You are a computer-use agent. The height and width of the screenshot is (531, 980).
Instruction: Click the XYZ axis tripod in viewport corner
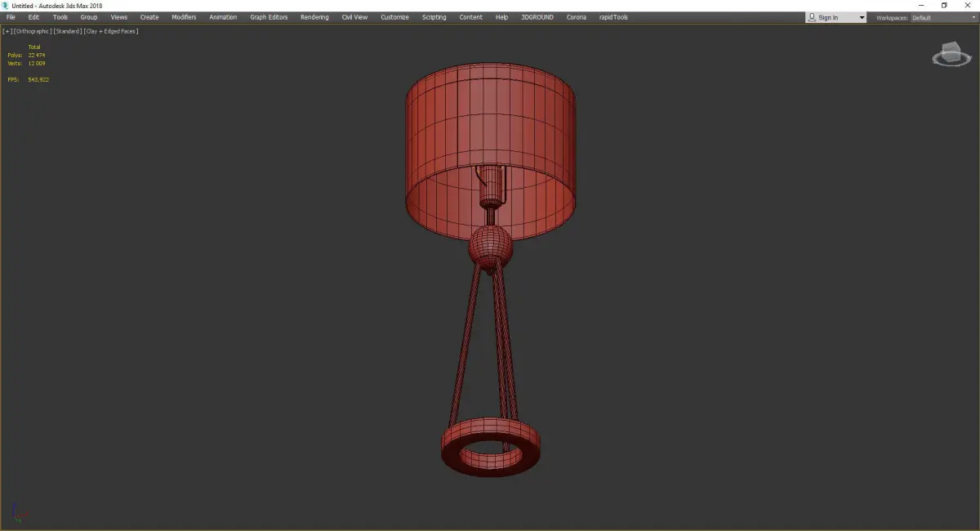[x=20, y=513]
